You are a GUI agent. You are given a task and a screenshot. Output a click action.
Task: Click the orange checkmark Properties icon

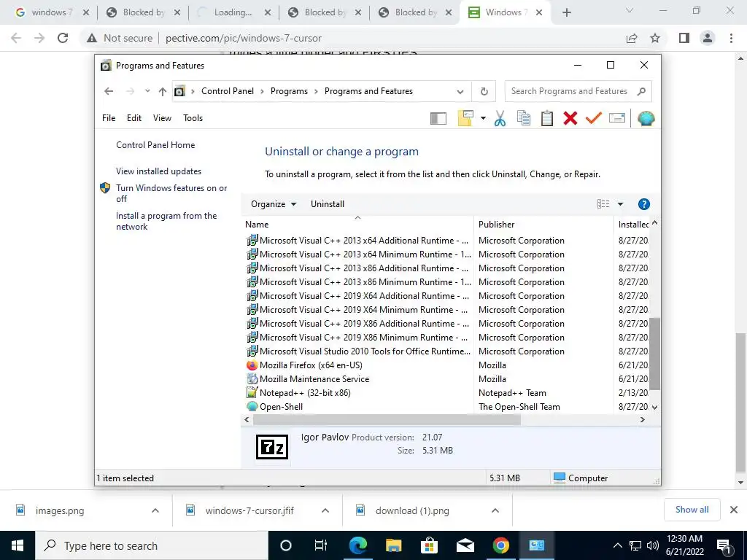tap(594, 117)
